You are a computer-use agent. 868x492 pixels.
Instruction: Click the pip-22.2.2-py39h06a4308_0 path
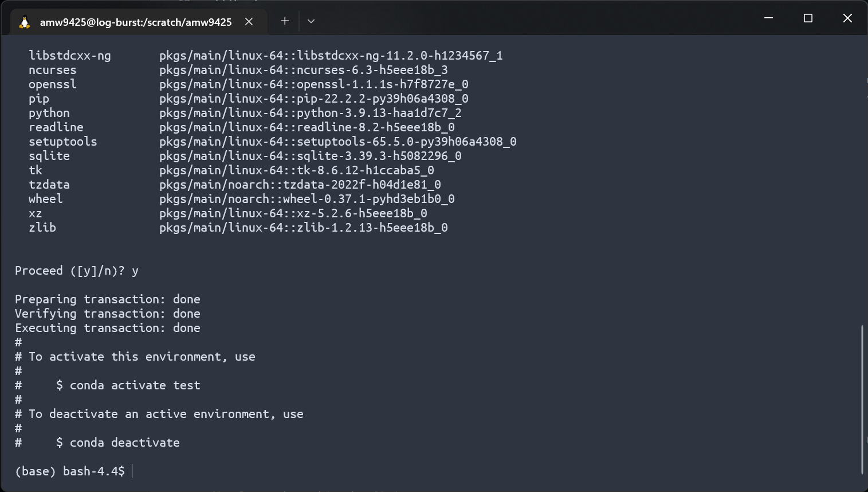click(314, 99)
